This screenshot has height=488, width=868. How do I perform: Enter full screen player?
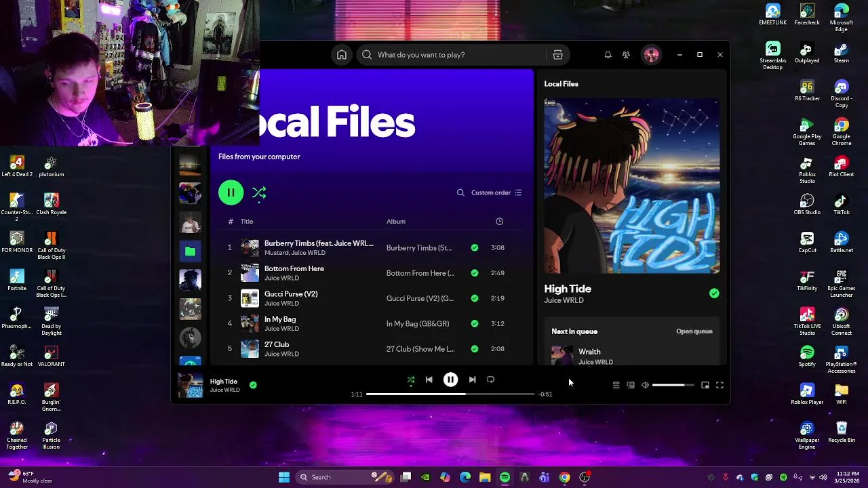point(719,385)
